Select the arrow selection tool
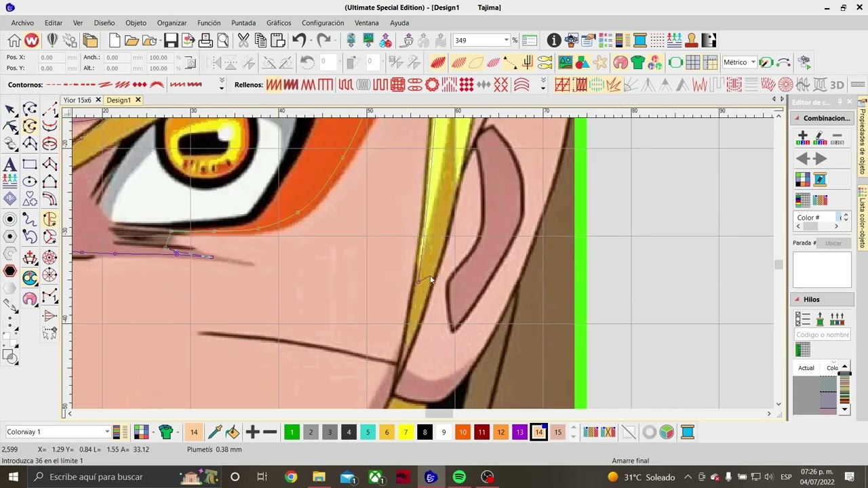Screen dimensions: 868x488 9,109
